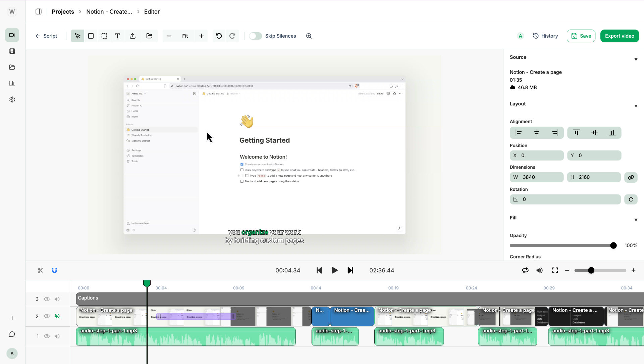Screen dimensions: 644x364
Task: Click the Opacity slider handle at 100%
Action: [x=613, y=245]
